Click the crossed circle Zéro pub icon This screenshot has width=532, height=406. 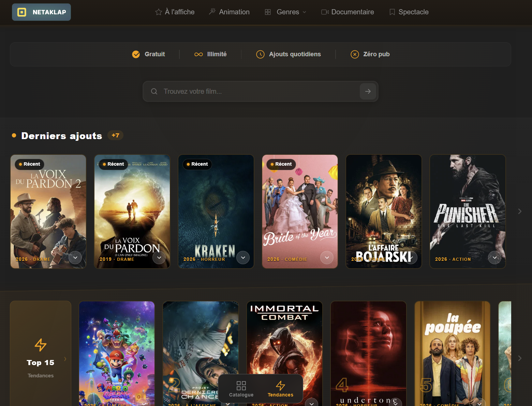(x=355, y=54)
